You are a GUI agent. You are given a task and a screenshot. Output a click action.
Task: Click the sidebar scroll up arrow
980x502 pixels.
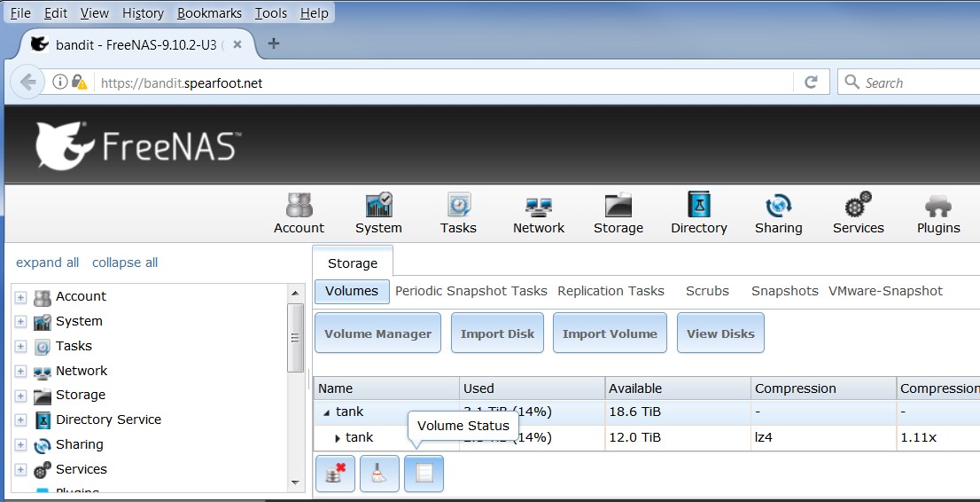pos(296,293)
